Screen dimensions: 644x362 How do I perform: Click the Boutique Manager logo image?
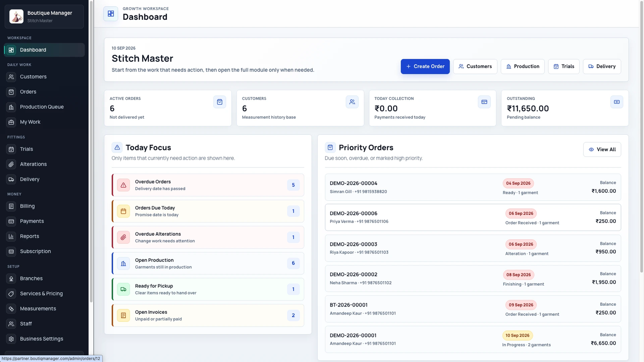[x=17, y=16]
